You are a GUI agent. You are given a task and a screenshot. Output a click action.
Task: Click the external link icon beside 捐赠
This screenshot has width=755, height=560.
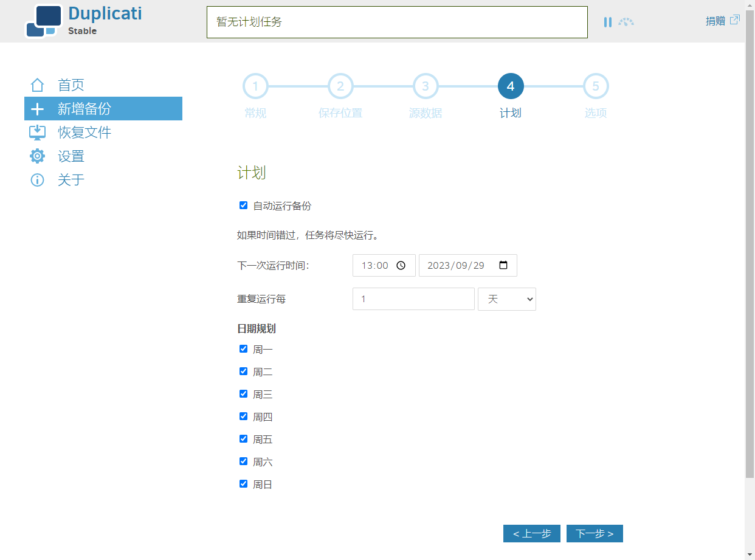(x=735, y=19)
